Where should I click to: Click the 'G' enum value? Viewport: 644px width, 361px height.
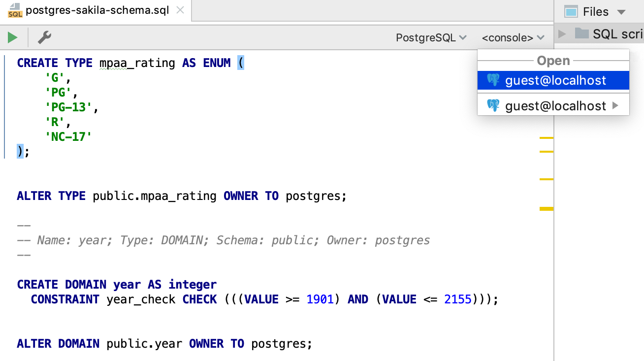coord(55,78)
